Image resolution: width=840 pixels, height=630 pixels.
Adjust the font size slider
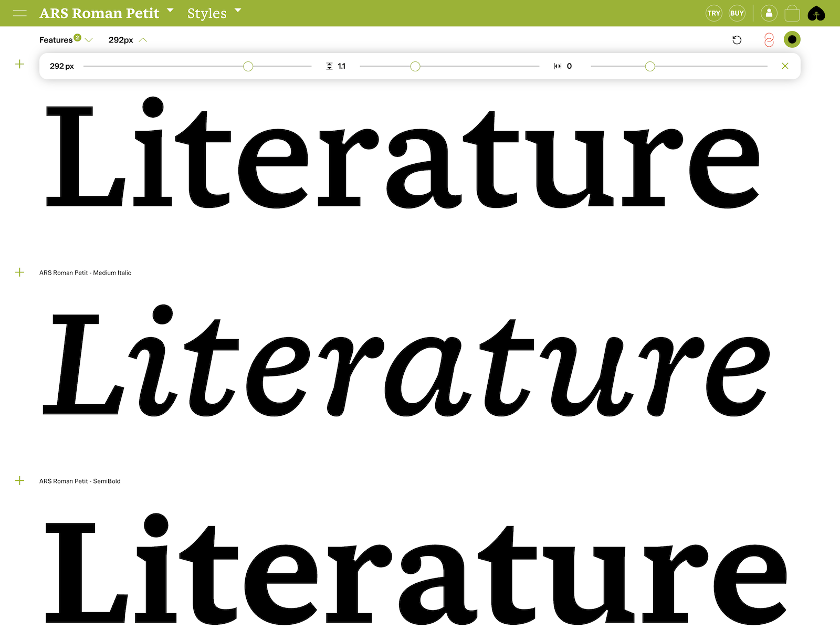[248, 66]
